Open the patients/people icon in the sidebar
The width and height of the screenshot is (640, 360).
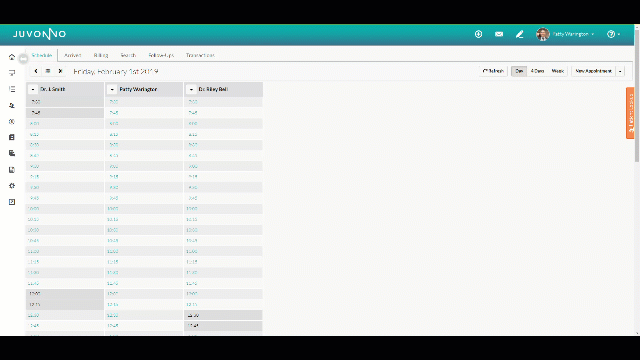point(12,105)
